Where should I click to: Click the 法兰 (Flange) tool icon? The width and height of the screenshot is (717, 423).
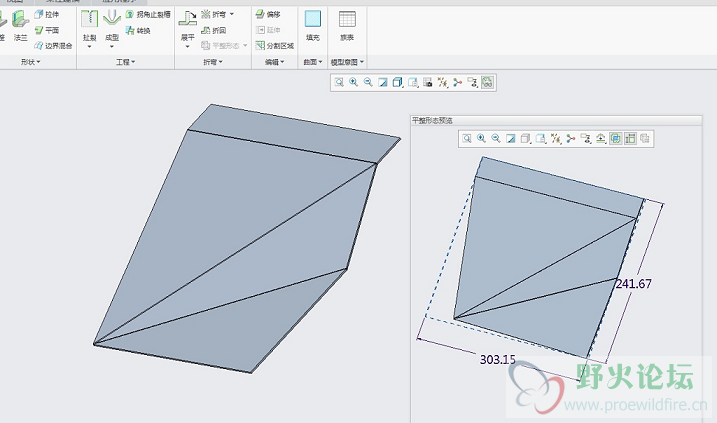click(x=19, y=24)
